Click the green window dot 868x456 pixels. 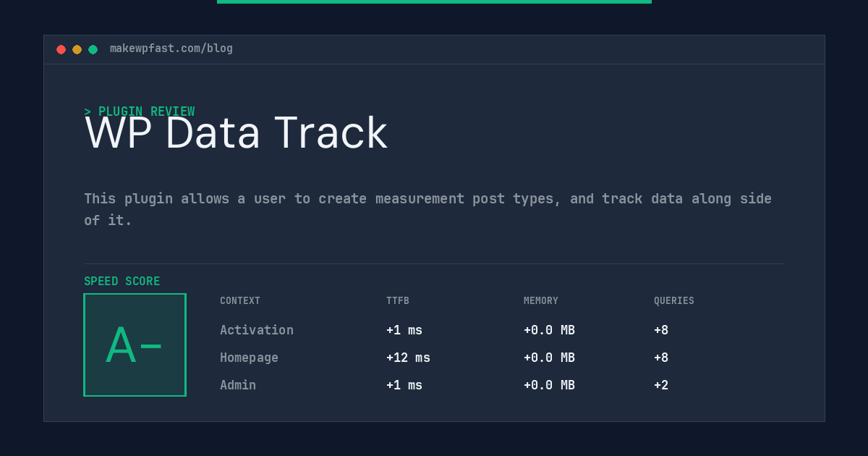point(93,49)
